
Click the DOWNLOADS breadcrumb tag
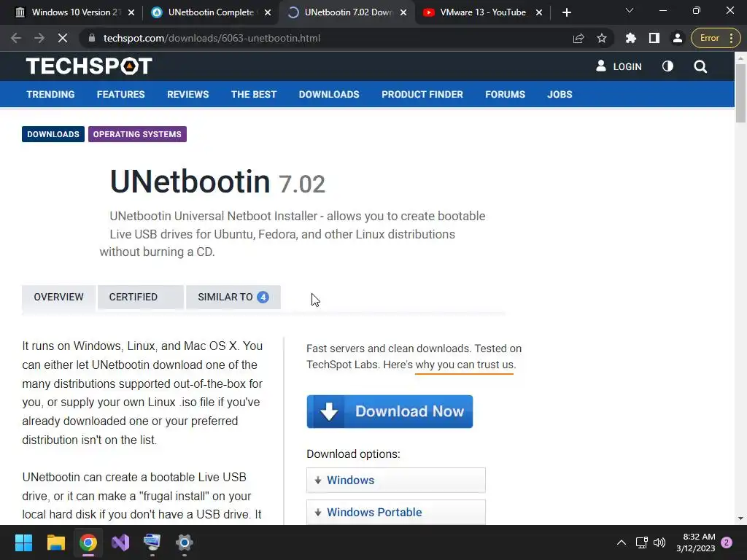pos(53,134)
